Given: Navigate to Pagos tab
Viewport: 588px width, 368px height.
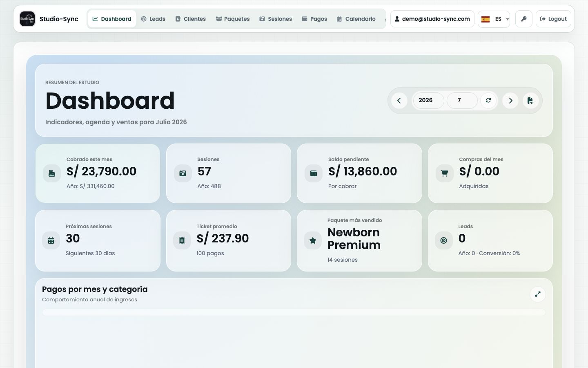Looking at the screenshot, I should (314, 19).
